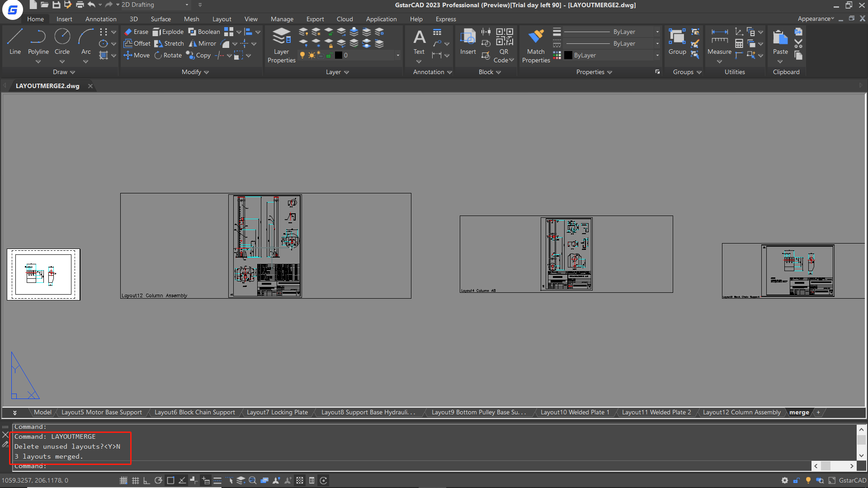This screenshot has width=868, height=488.
Task: Open the 2D Drafting workspace dropdown
Action: click(x=187, y=5)
